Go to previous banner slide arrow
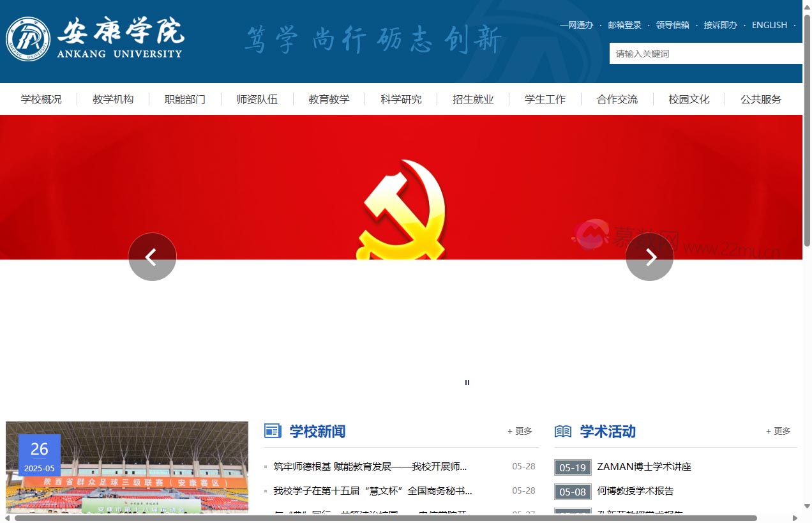The width and height of the screenshot is (812, 523). (152, 257)
